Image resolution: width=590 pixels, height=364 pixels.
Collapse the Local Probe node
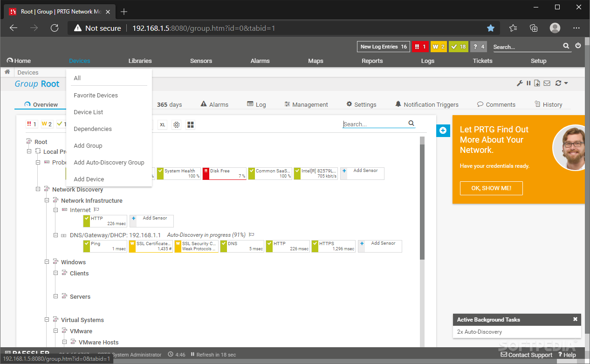coord(29,151)
